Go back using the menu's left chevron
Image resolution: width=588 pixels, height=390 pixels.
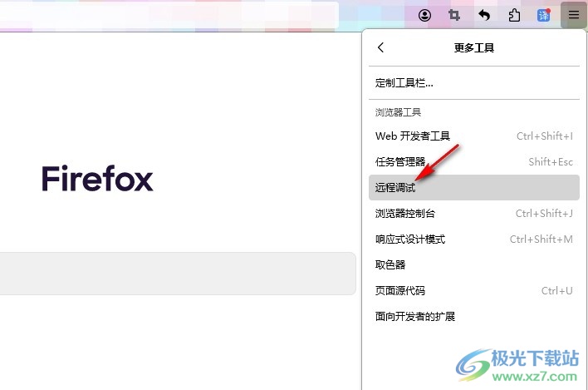tap(380, 47)
